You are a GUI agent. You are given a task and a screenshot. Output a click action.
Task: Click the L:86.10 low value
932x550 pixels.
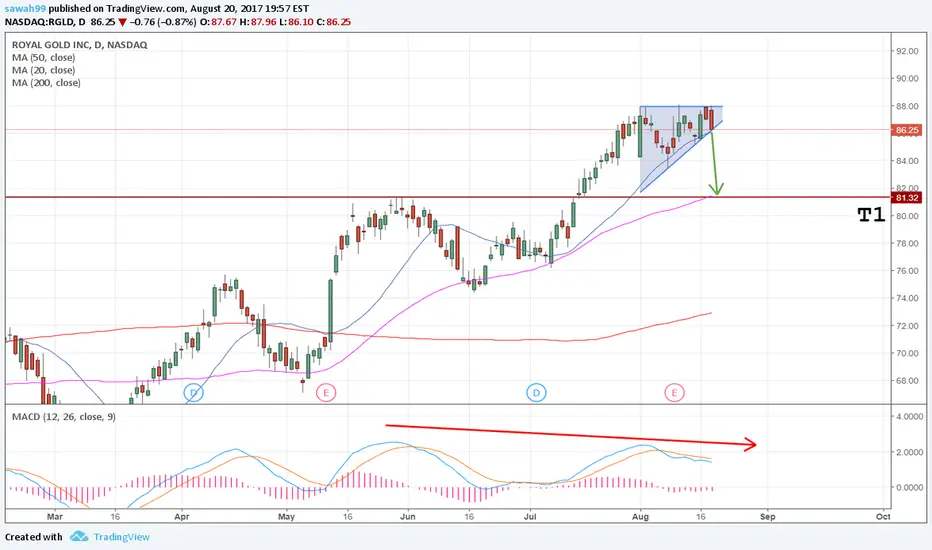pyautogui.click(x=297, y=22)
